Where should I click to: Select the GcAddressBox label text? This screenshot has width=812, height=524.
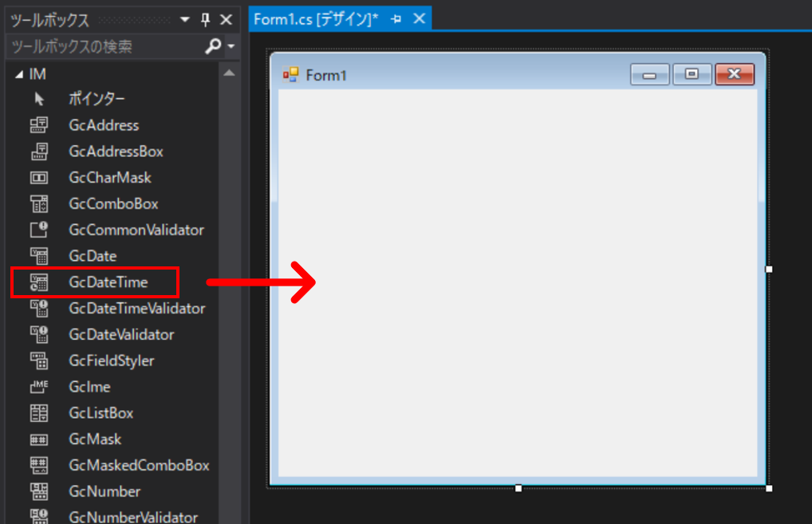116,152
